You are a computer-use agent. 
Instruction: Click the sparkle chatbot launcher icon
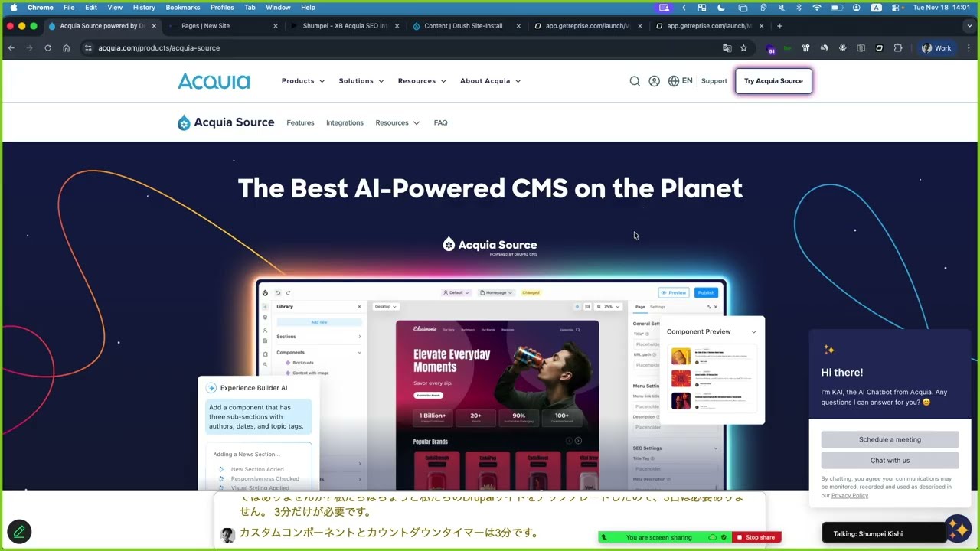click(x=958, y=530)
